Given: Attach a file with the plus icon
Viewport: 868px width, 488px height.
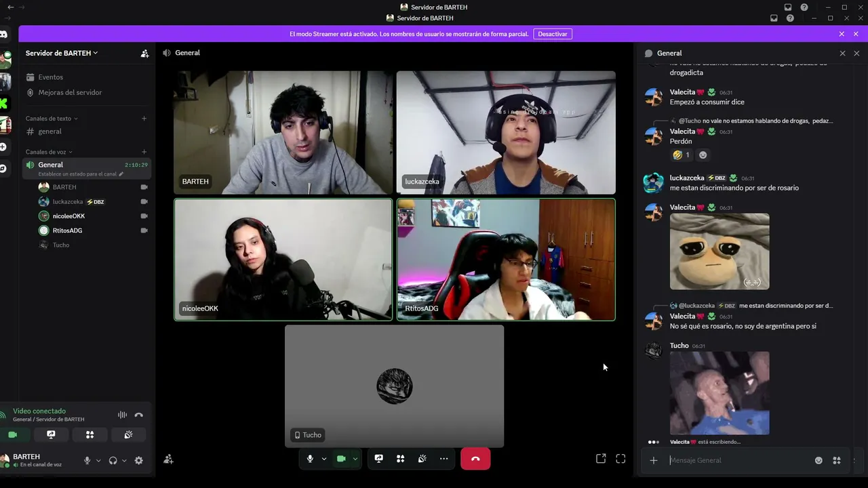Looking at the screenshot, I should (x=654, y=460).
